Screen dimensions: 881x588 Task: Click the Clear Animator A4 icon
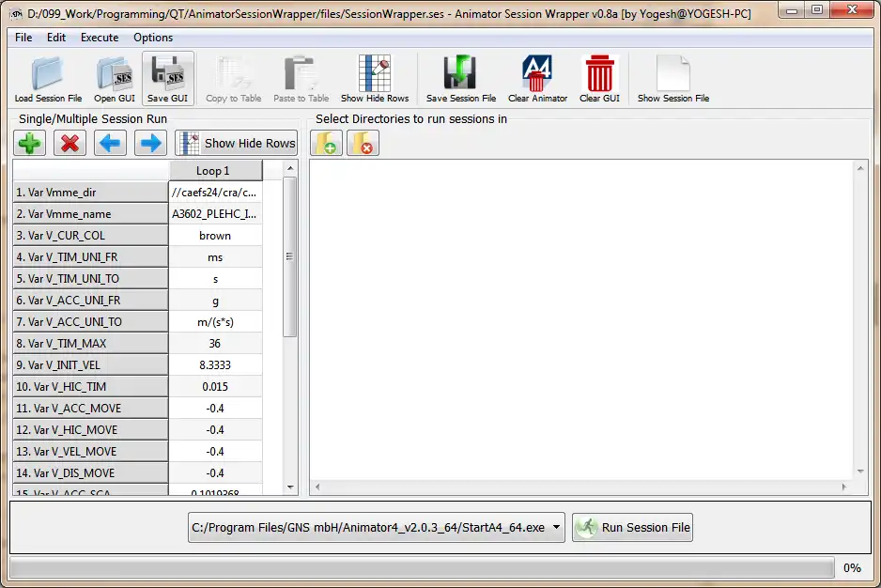pos(537,79)
